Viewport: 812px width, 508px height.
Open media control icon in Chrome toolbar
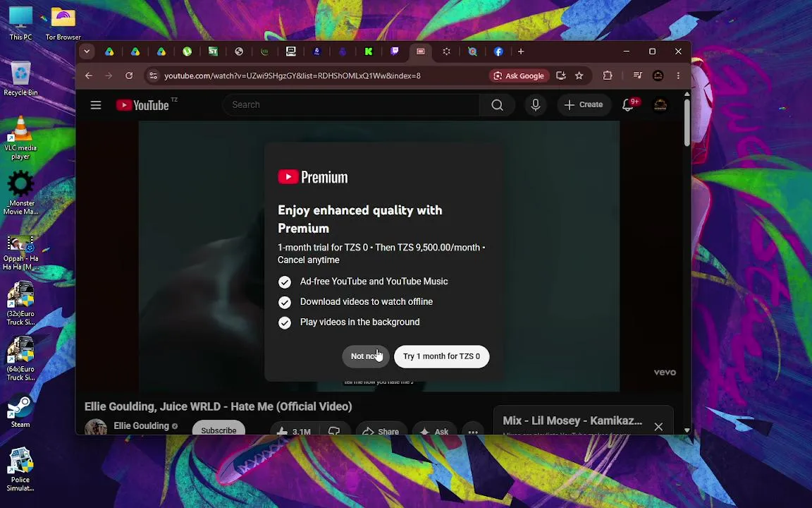click(637, 75)
